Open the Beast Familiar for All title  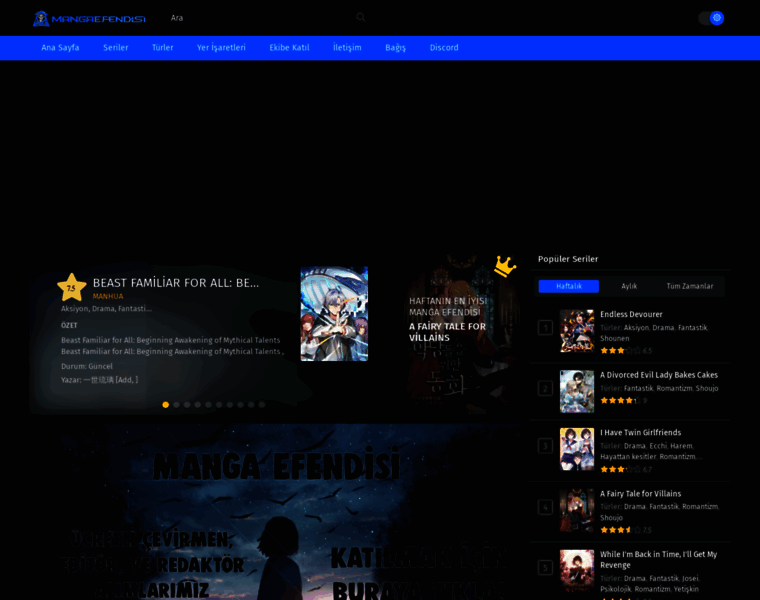point(176,283)
